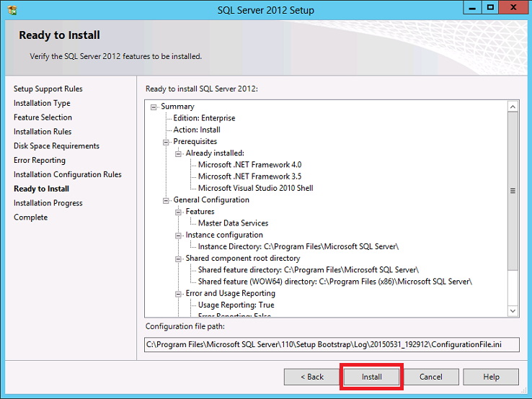Viewport: 532px width, 399px height.
Task: Click Error and Usage Reporting label
Action: [x=231, y=293]
